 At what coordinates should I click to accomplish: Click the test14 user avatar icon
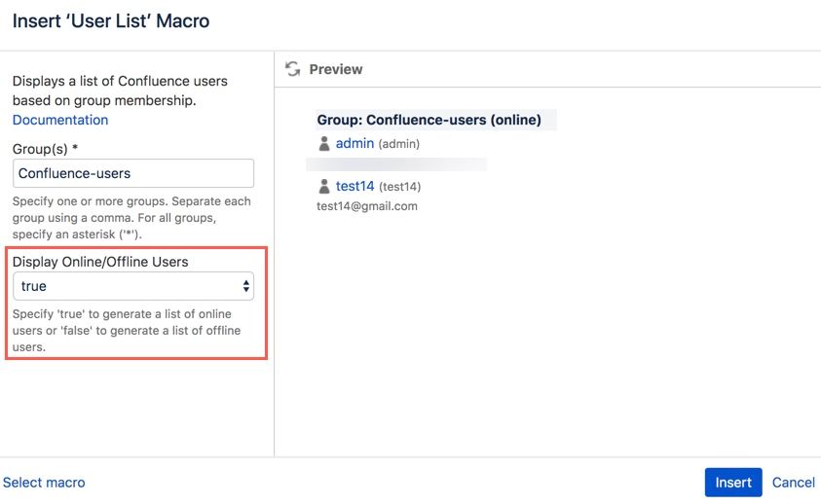pos(324,186)
